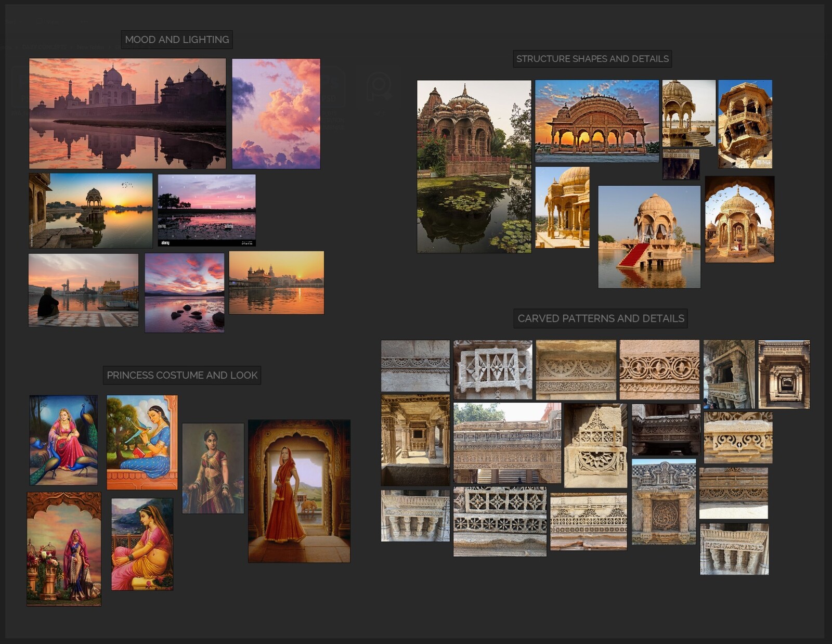
Task: Select the pink and purple clouds image
Action: pos(276,113)
